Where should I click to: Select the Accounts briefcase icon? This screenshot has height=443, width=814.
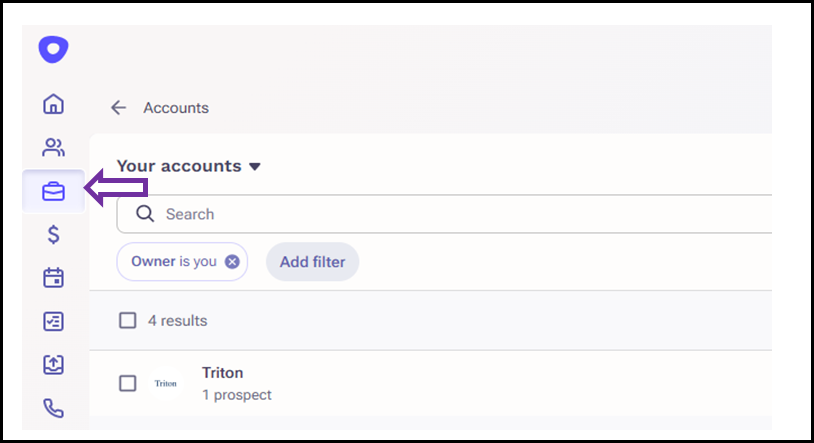[x=53, y=192]
